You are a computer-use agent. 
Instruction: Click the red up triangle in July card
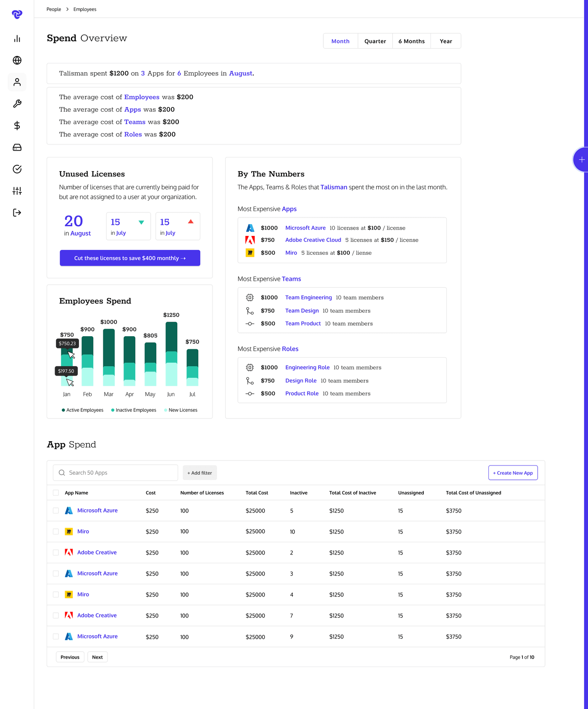[x=191, y=222]
